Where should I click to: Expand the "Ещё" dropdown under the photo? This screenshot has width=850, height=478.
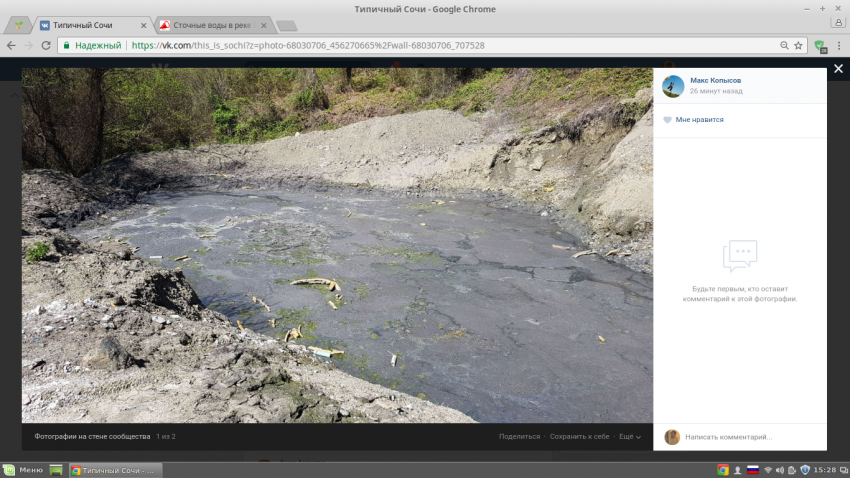coord(629,437)
